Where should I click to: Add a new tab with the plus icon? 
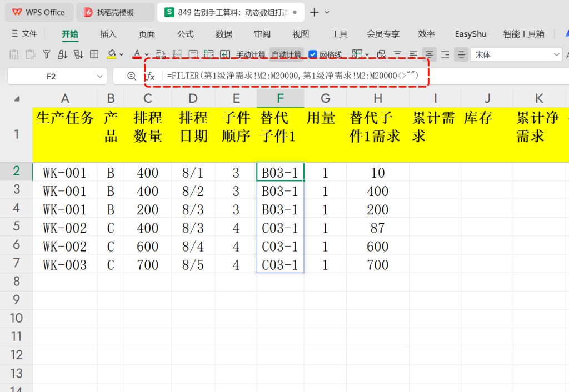pyautogui.click(x=315, y=12)
